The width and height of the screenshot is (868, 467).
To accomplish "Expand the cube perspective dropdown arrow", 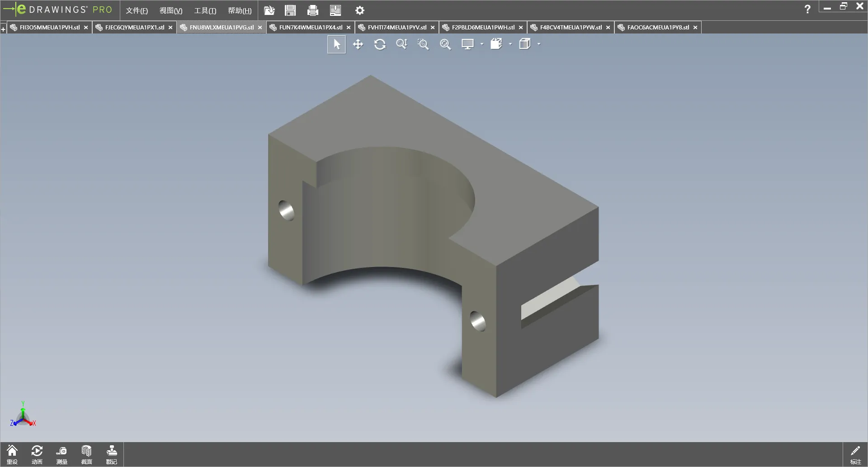I will pyautogui.click(x=539, y=44).
